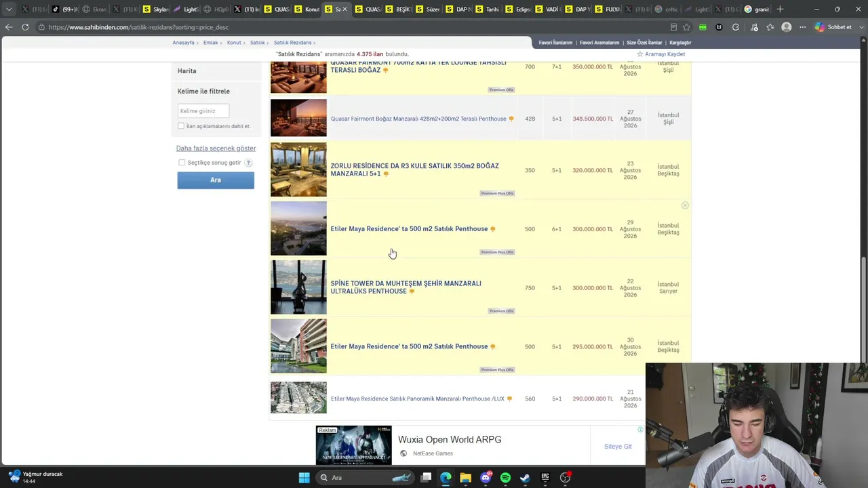Add this page to favorites with the address bar star
This screenshot has width=868, height=488.
(x=686, y=27)
